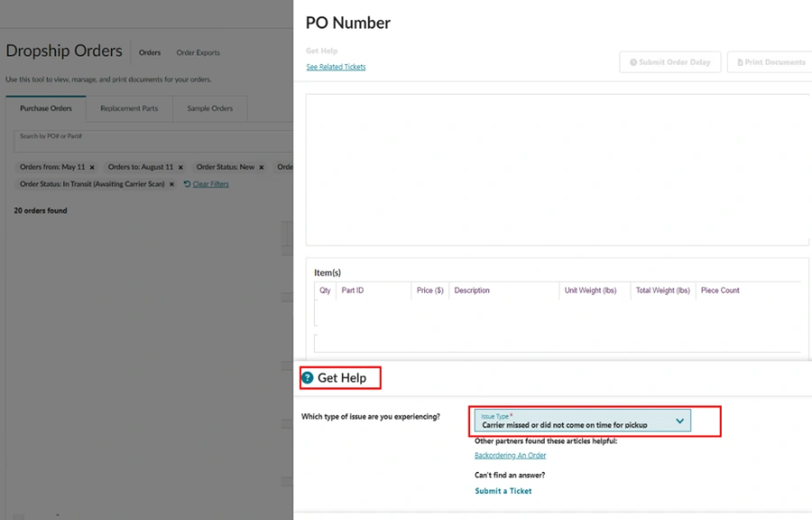
Task: Click the Submit Order Delay button
Action: [x=670, y=62]
